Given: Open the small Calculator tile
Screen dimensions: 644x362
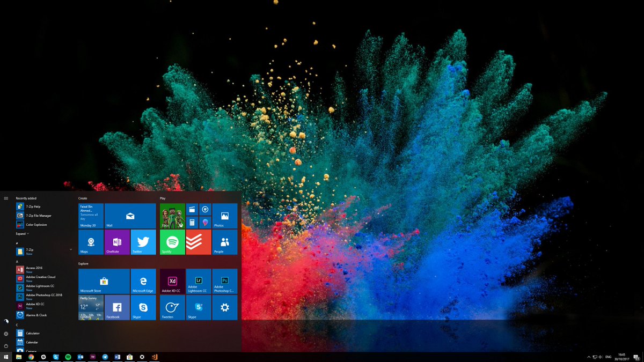Looking at the screenshot, I should pos(192,222).
